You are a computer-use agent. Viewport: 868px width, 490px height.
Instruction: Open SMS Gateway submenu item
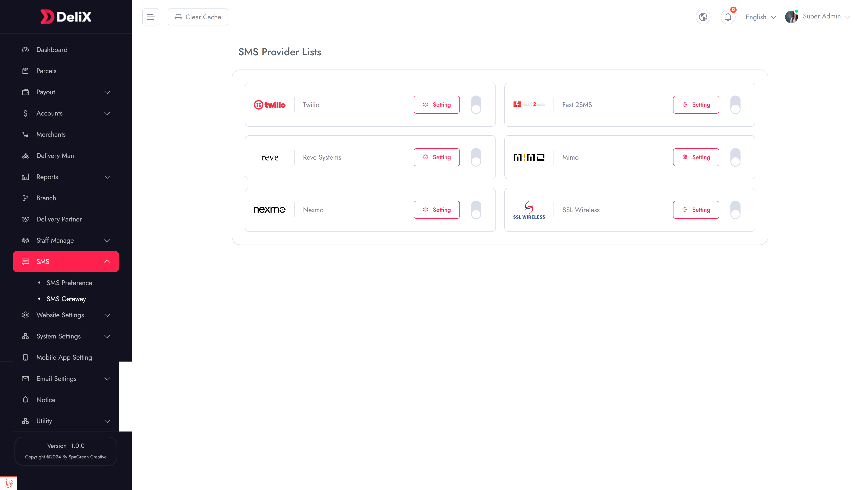pos(66,299)
